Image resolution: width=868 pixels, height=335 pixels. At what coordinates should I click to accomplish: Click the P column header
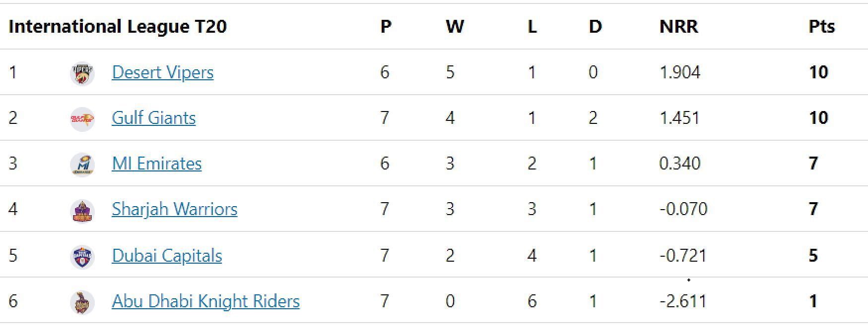point(386,26)
